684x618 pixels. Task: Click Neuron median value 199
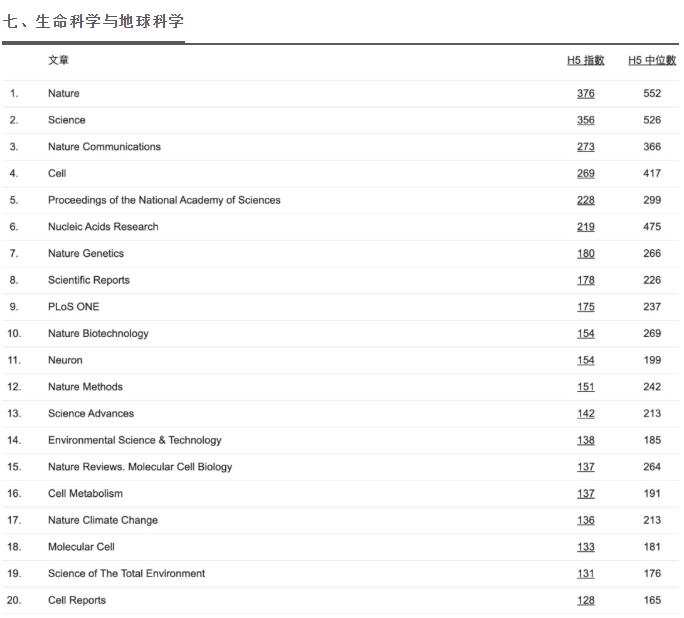tap(652, 360)
